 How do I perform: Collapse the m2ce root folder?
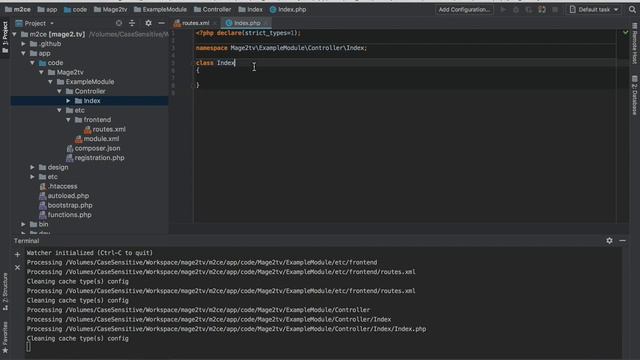(x=15, y=34)
